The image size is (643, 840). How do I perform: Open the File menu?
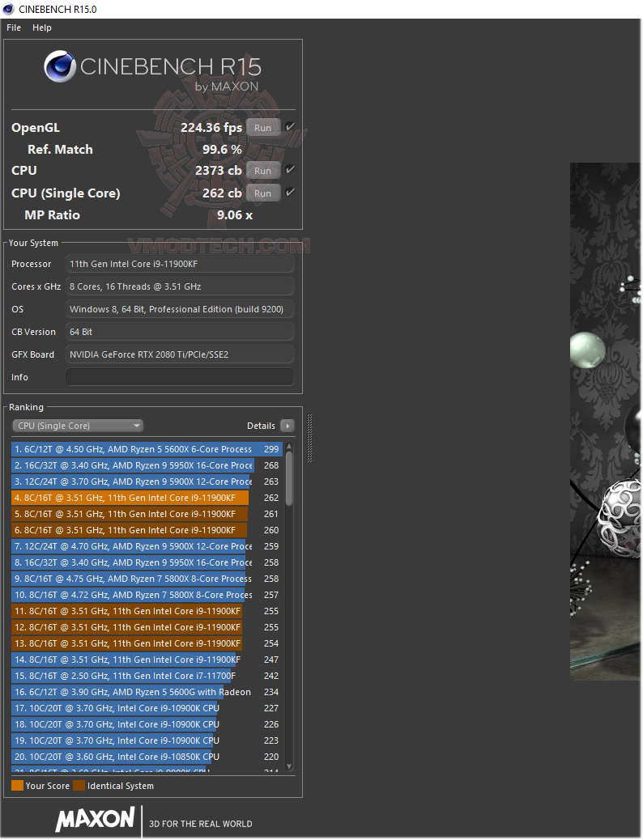pyautogui.click(x=14, y=28)
